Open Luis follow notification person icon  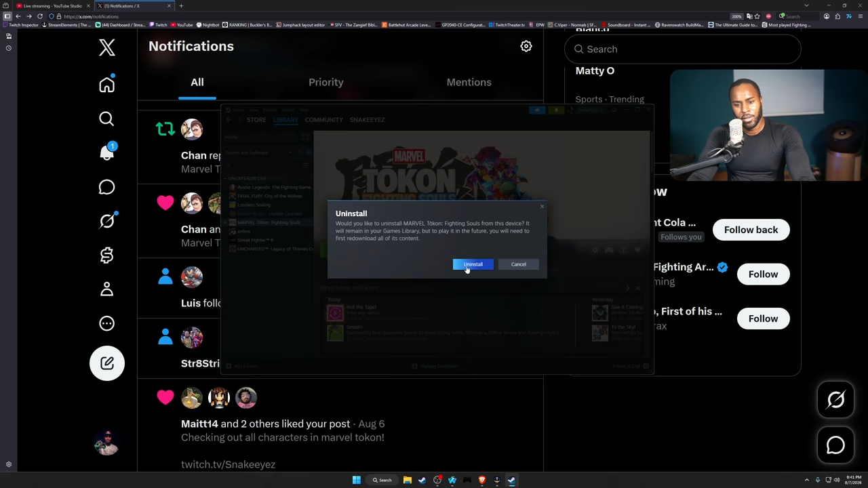[165, 277]
